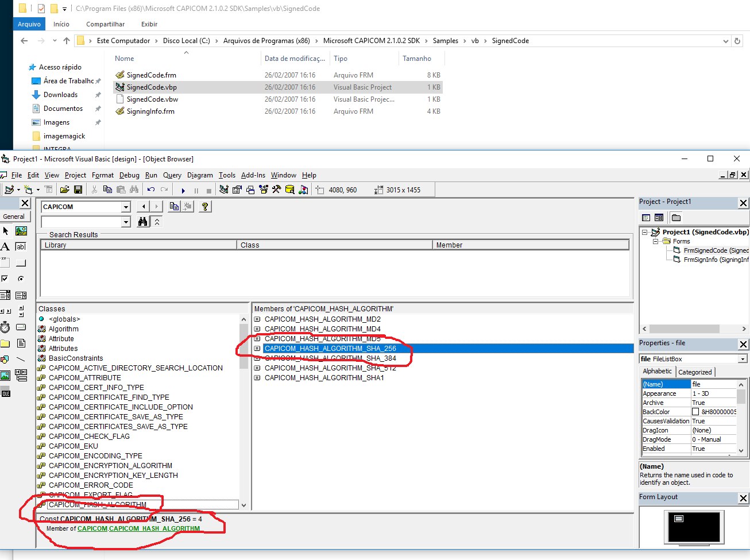
Task: Click the BackColor color swatch value
Action: (x=695, y=412)
